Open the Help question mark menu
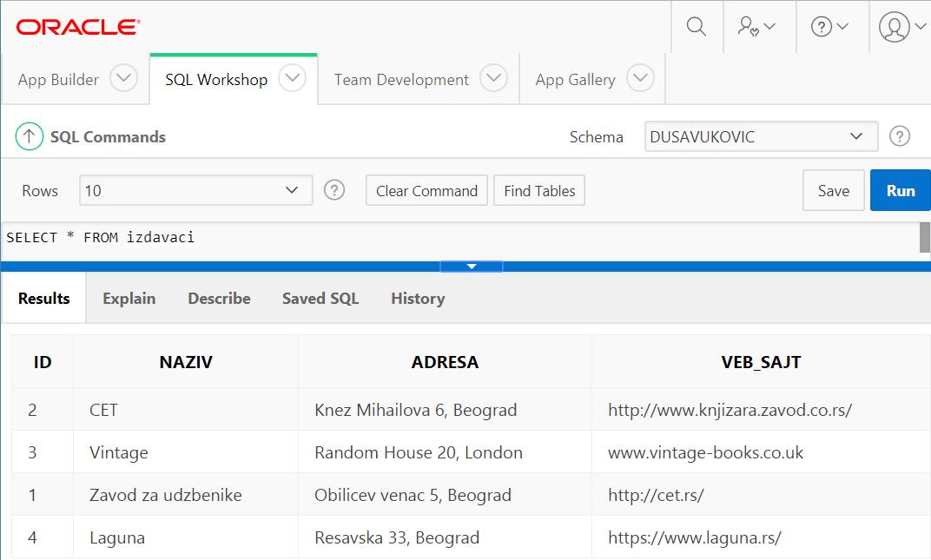 pyautogui.click(x=829, y=27)
